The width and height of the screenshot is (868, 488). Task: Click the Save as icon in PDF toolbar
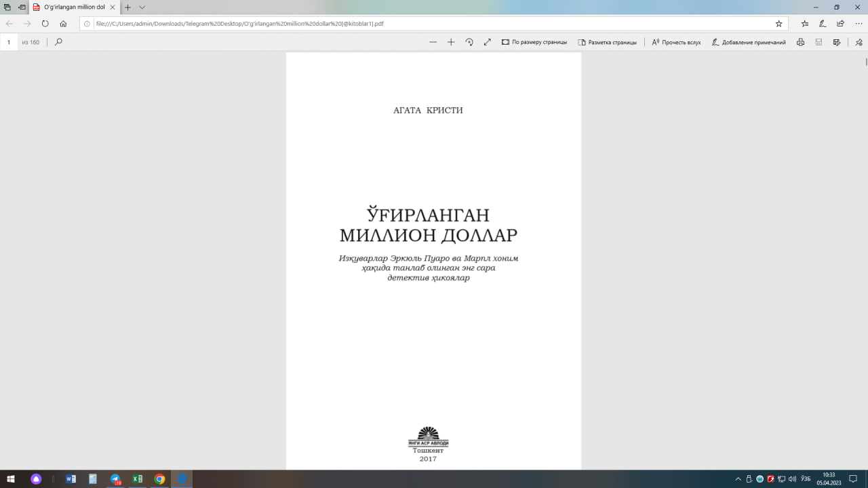click(x=837, y=42)
